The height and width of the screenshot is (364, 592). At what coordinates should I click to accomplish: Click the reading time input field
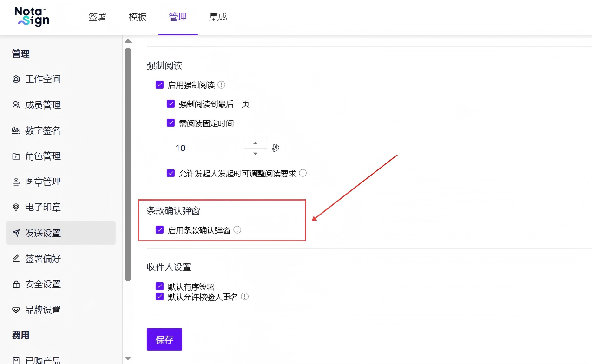[x=205, y=148]
